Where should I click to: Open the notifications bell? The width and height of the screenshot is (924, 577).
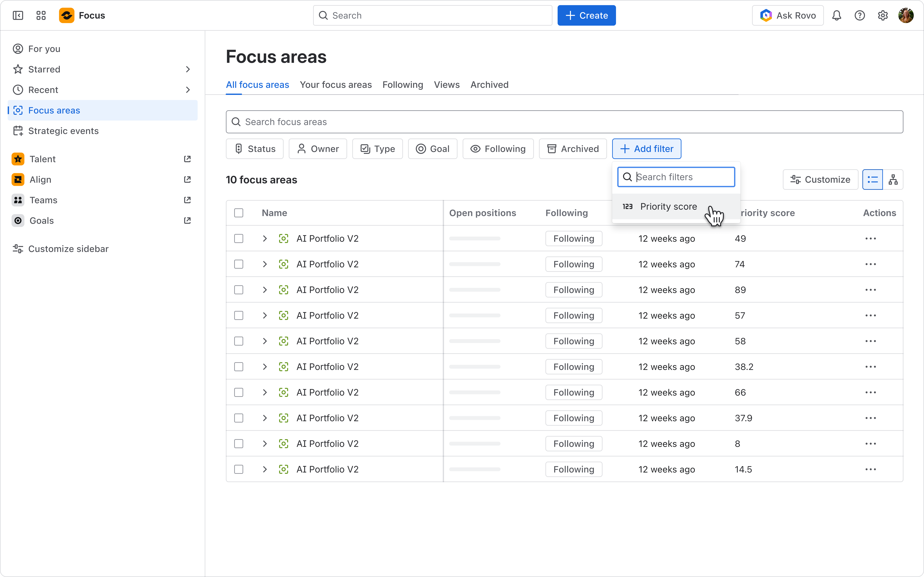click(x=837, y=15)
